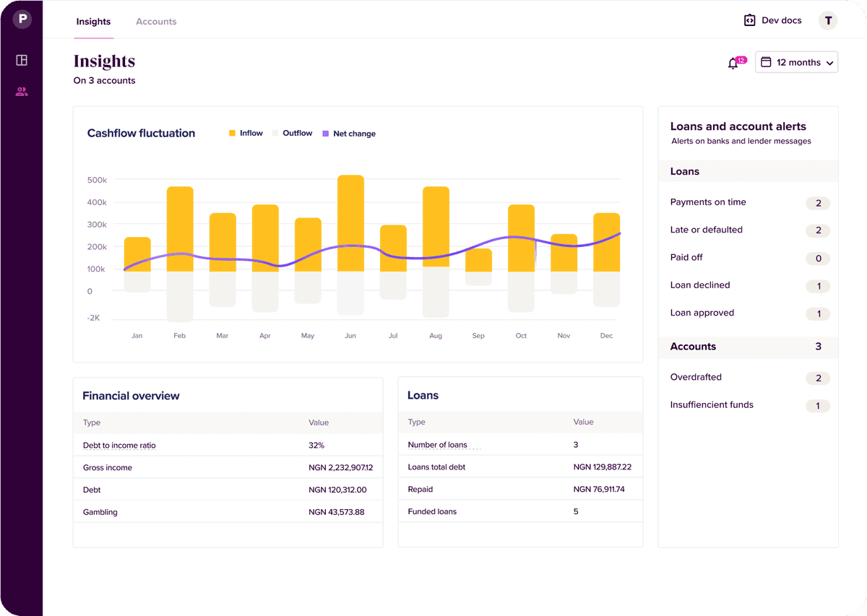Image resolution: width=867 pixels, height=616 pixels.
Task: Click the June inflow bar in chart
Action: (350, 223)
